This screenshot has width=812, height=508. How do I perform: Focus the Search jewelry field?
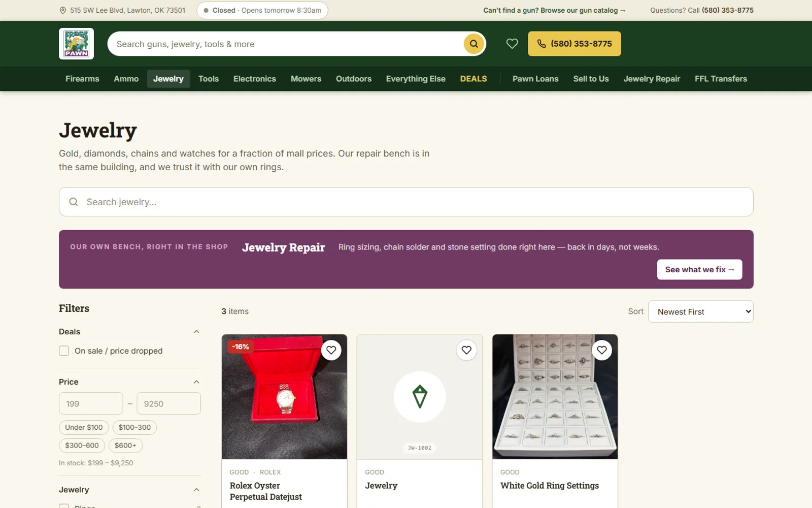tap(406, 202)
